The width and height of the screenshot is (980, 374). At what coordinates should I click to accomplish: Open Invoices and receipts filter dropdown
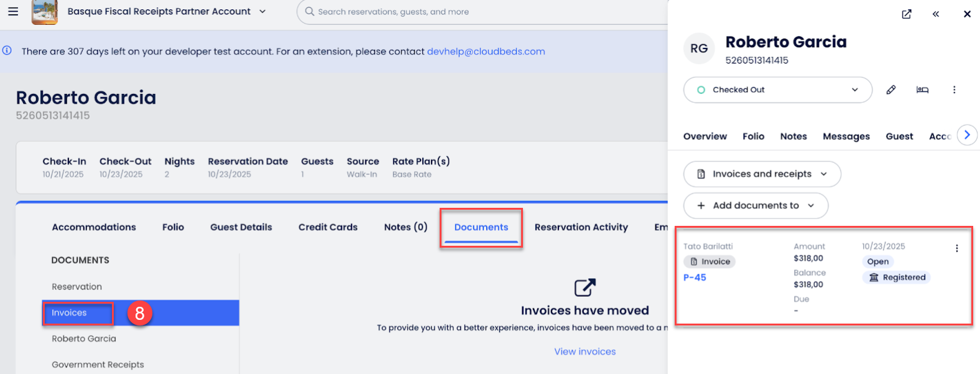[x=762, y=174]
